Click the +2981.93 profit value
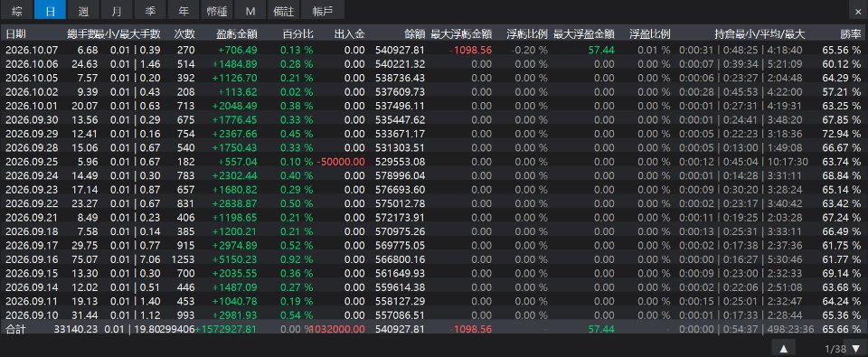Viewport: 868px width, 357px height. click(235, 315)
